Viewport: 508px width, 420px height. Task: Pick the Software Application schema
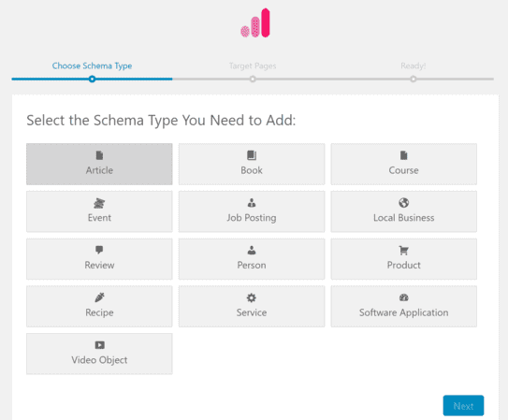point(403,306)
